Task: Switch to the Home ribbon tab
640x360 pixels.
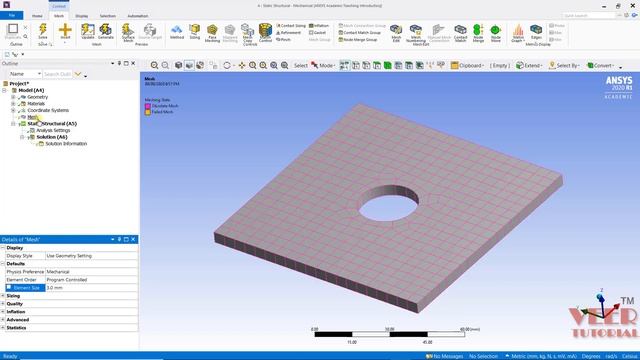Action: (37, 16)
